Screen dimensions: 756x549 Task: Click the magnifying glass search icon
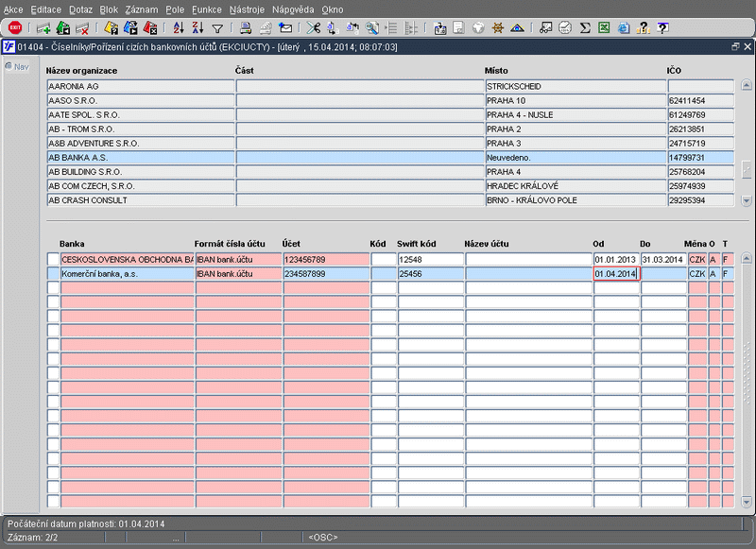(x=371, y=28)
